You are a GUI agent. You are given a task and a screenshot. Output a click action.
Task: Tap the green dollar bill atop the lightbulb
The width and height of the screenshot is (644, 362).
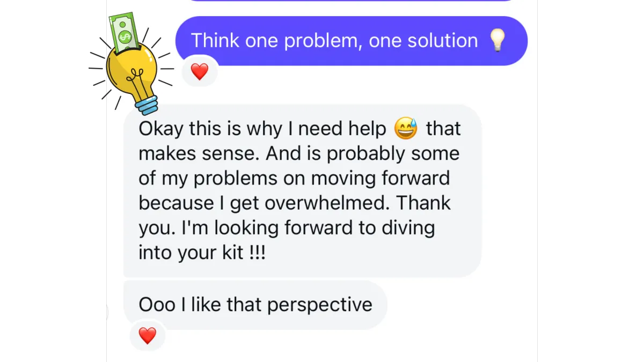125,32
